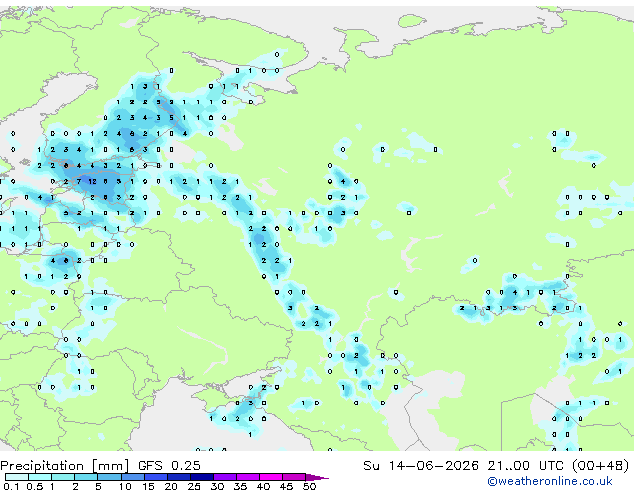The image size is (634, 490).
Task: Click the legend label 25
Action: coord(194,486)
